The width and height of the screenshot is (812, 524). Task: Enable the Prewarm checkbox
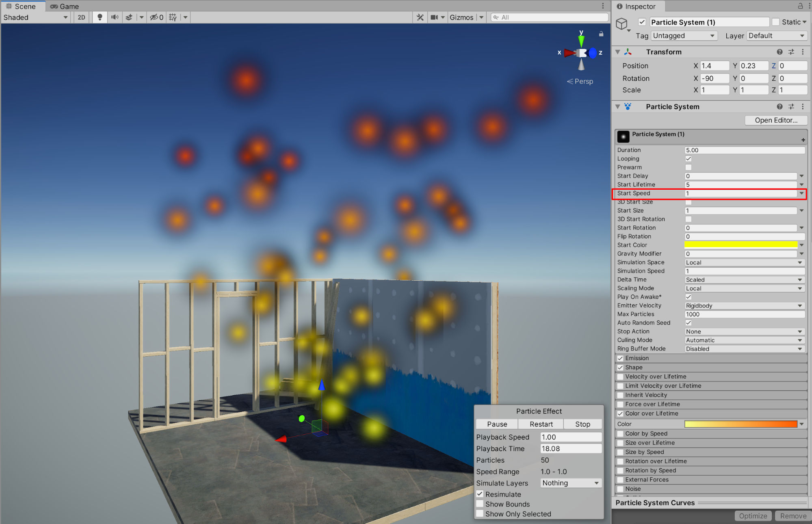(688, 167)
